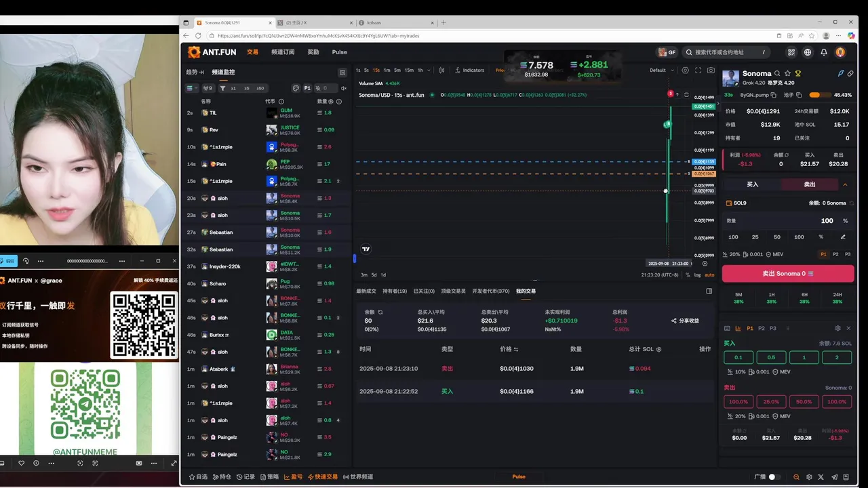Toggle the P1 button in channel list
Viewport: 868px width, 488px height.
[x=307, y=88]
